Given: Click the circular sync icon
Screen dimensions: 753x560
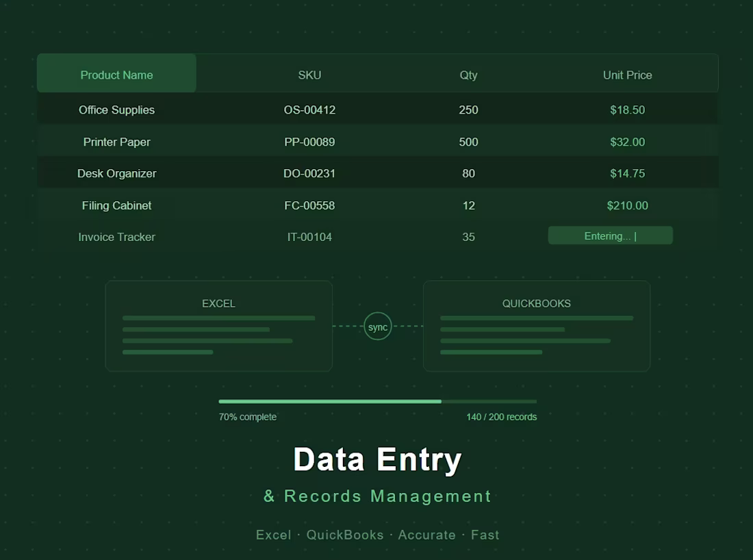Looking at the screenshot, I should (x=377, y=327).
